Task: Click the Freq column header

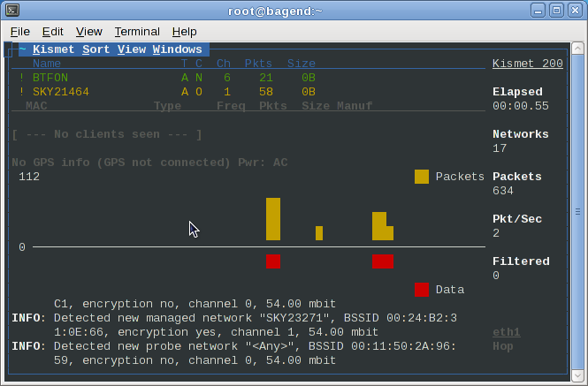Action: pyautogui.click(x=231, y=106)
